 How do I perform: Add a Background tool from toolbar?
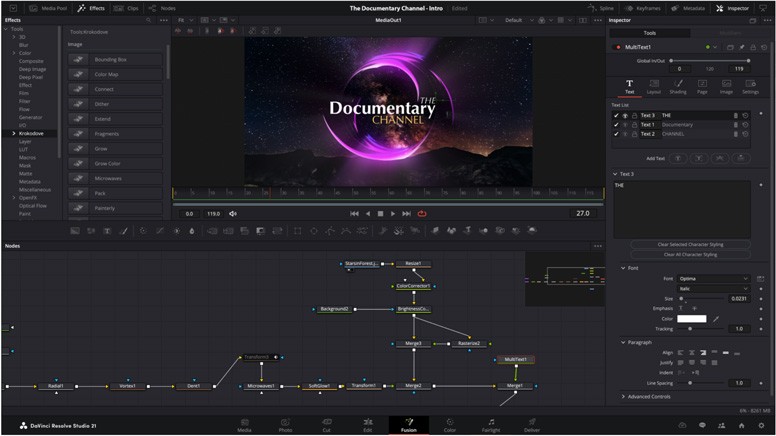pyautogui.click(x=75, y=231)
